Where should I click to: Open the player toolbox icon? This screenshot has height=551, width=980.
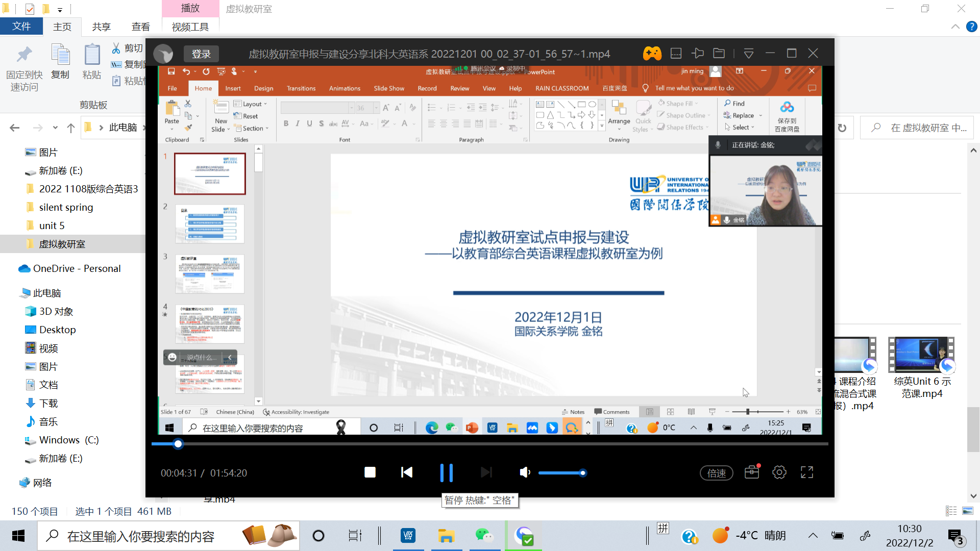pos(752,472)
